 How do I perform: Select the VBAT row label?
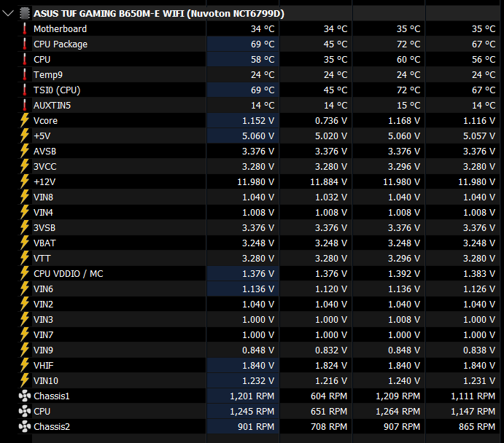(x=44, y=243)
